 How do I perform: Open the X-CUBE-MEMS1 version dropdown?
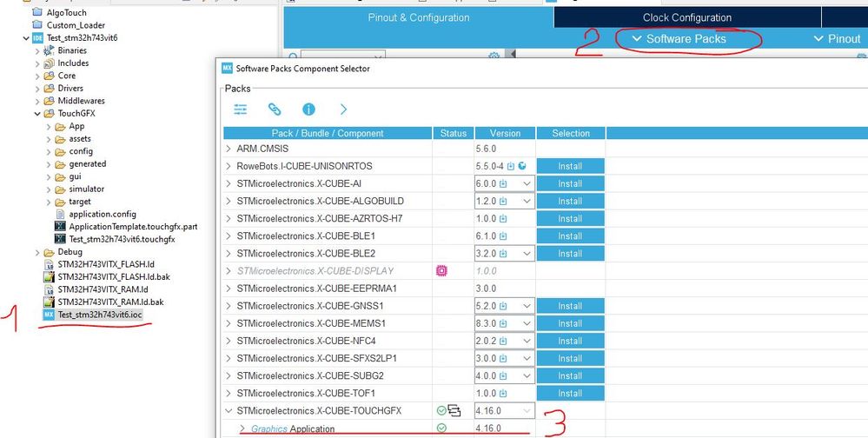coord(526,323)
